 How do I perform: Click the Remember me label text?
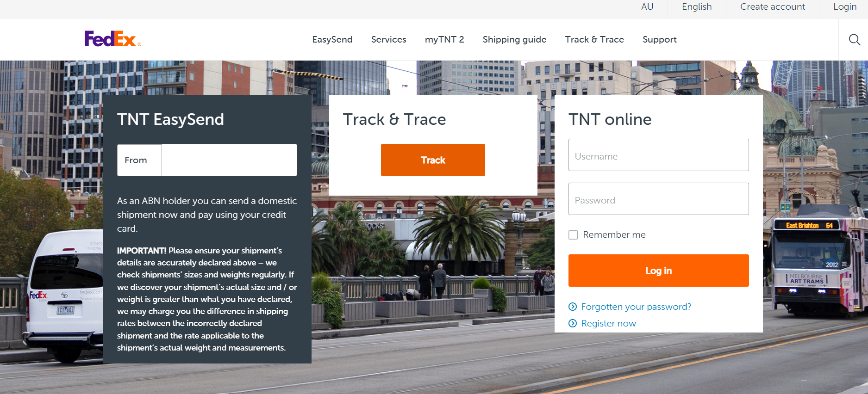pyautogui.click(x=614, y=235)
